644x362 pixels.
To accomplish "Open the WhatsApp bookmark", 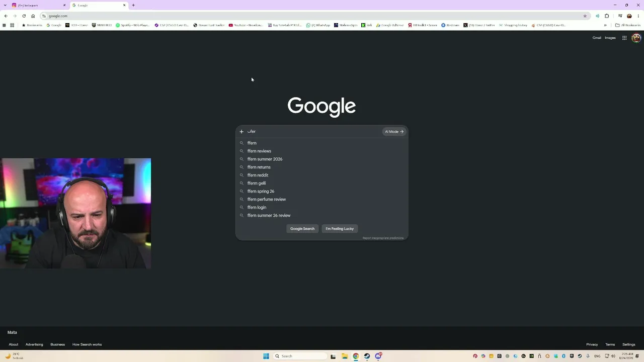I will tap(318, 25).
